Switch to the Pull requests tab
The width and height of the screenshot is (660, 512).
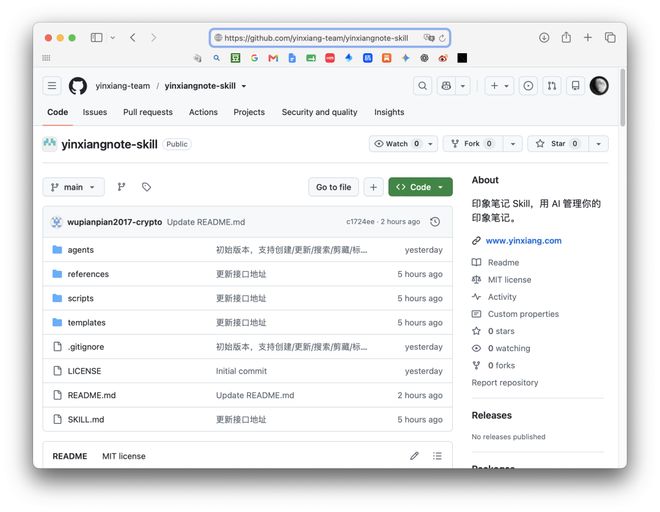coord(148,112)
